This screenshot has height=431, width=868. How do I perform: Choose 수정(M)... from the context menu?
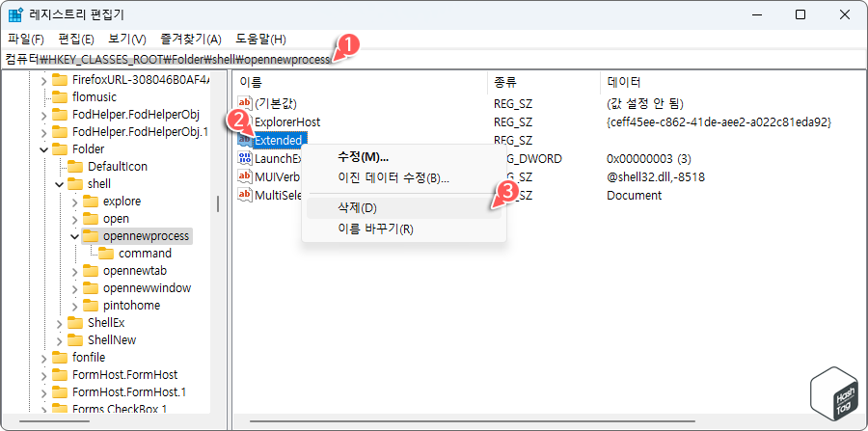(x=403, y=157)
